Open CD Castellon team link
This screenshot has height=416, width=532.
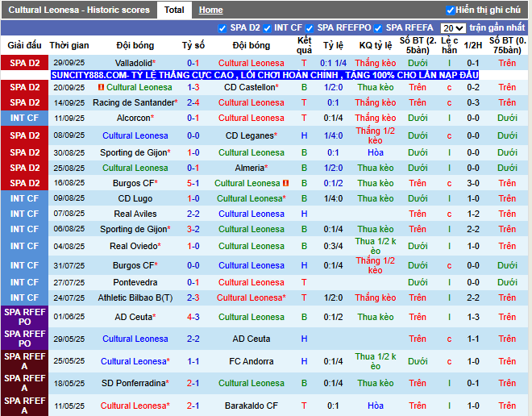[251, 87]
